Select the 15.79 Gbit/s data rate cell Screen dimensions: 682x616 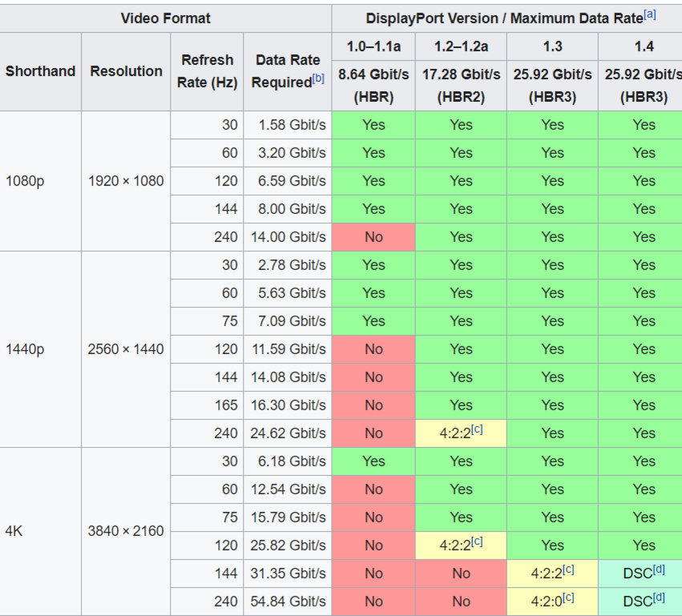coord(288,517)
